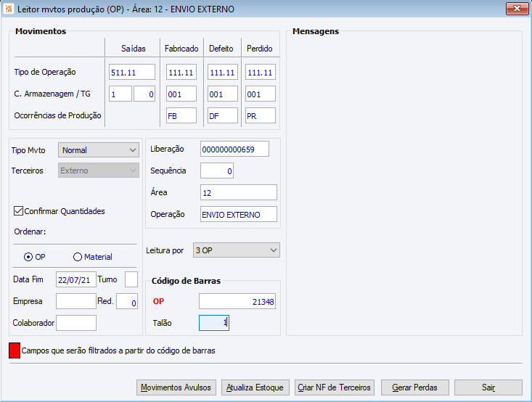The image size is (532, 402).
Task: Open the disabled Terceiros Externo dropdown
Action: click(99, 171)
